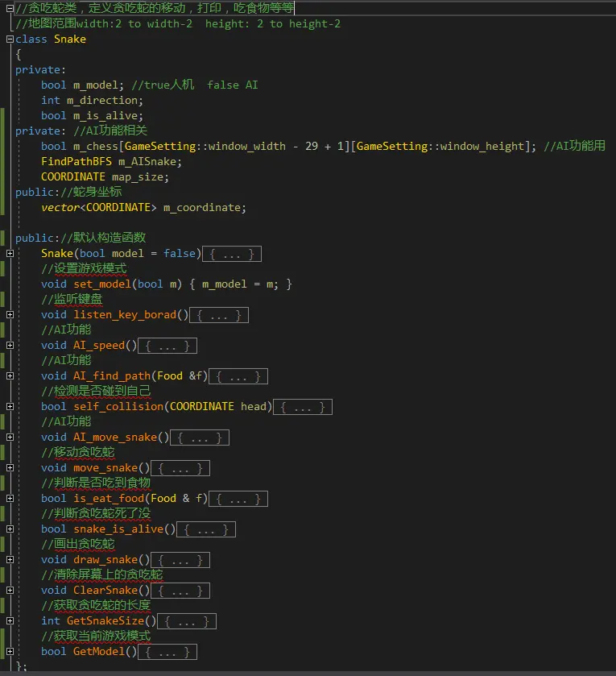This screenshot has width=616, height=676.
Task: Expand the GetSnakeSize function
Action: coord(10,621)
